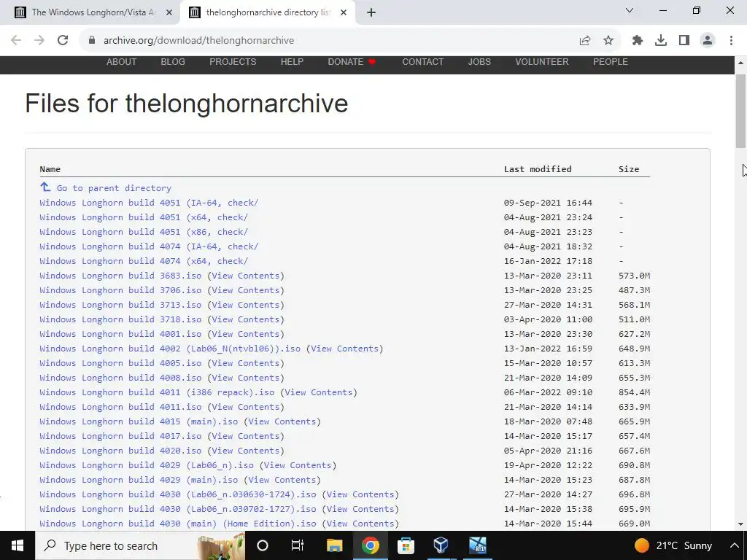Open VOLUNTEER in the archive.org nav
This screenshot has width=747, height=560.
pos(542,62)
